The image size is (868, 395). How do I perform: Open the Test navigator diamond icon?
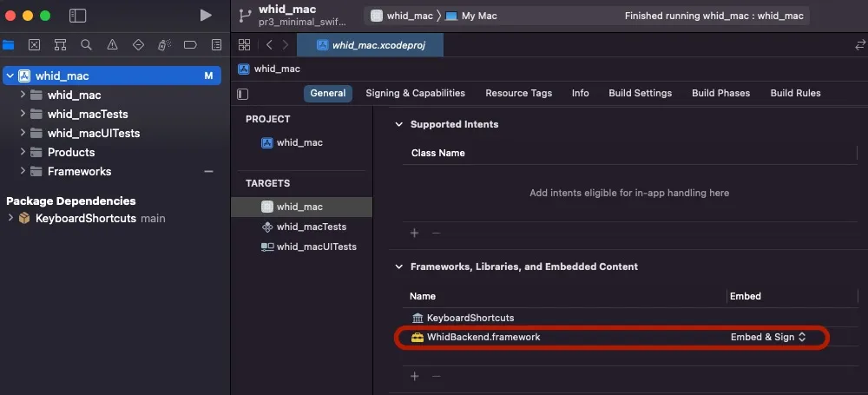click(138, 45)
